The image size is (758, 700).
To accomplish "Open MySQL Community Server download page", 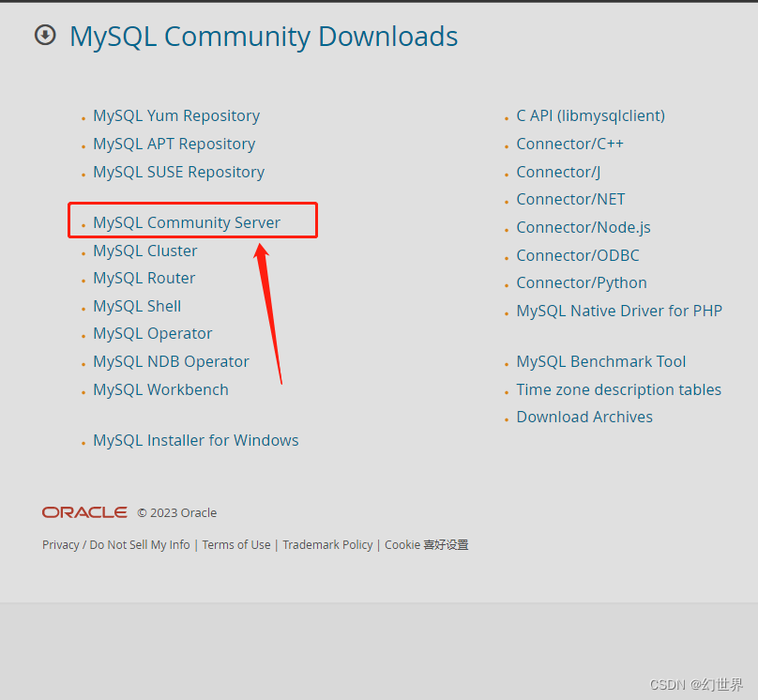I will tap(186, 221).
